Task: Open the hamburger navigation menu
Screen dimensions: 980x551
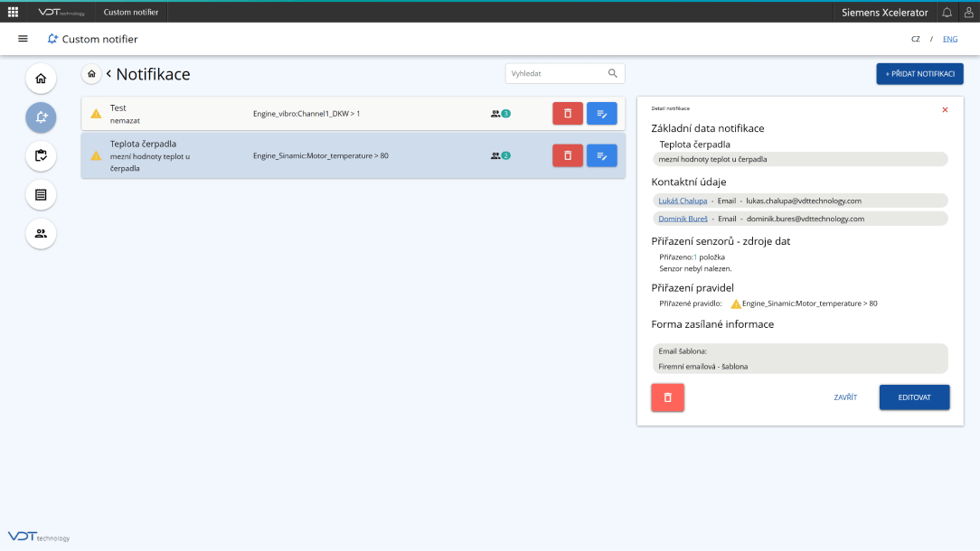Action: (23, 39)
